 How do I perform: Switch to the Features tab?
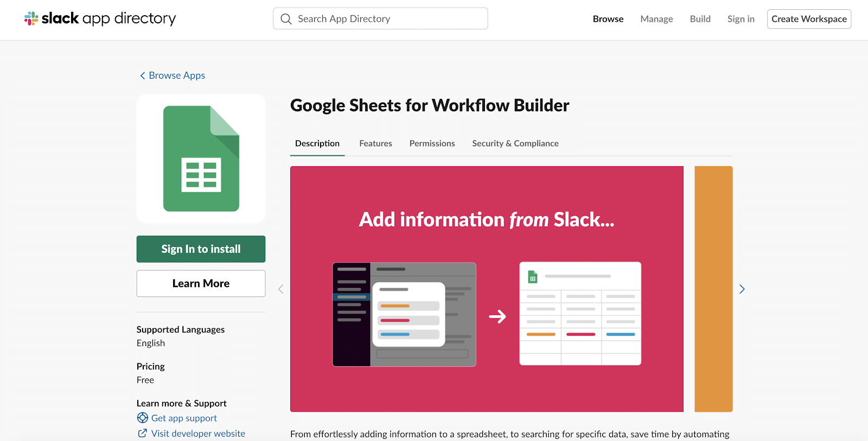pos(375,143)
